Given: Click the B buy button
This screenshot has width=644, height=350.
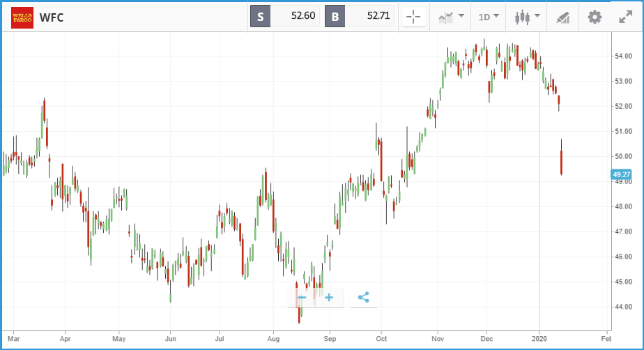Looking at the screenshot, I should pyautogui.click(x=335, y=17).
